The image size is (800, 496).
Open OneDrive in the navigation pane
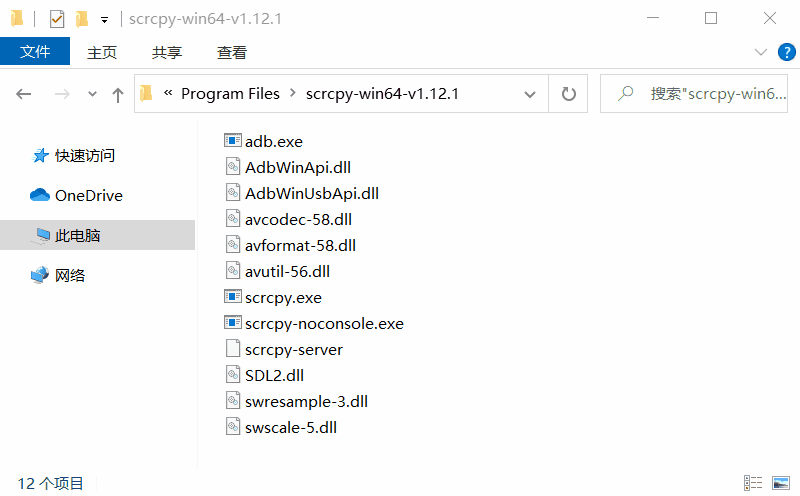pos(88,196)
